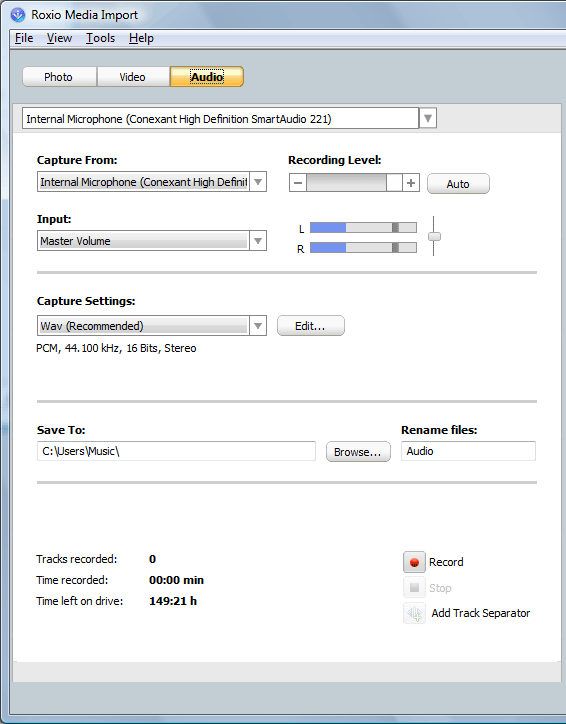Click the Recording Level slider track
This screenshot has height=724, width=566.
tap(355, 183)
